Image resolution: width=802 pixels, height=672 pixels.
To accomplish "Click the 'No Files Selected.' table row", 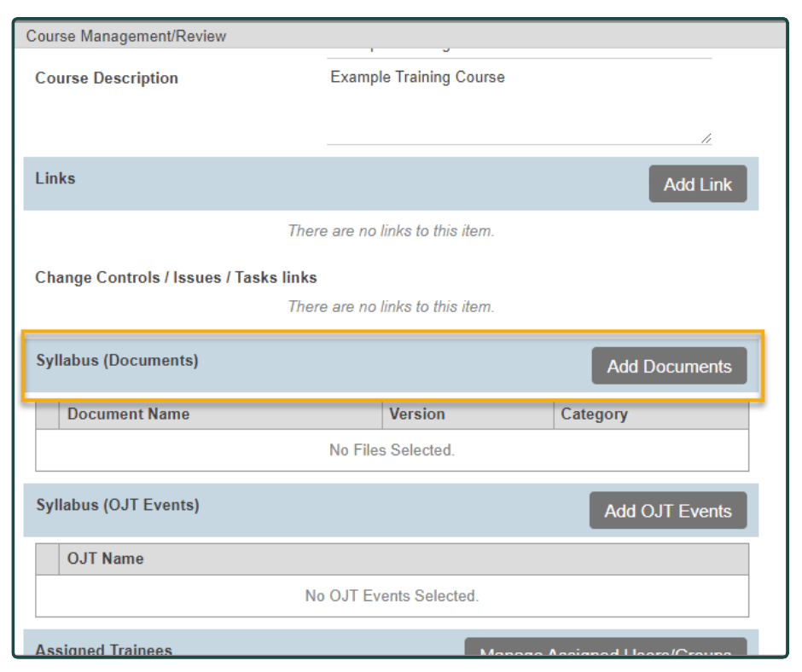I will pos(392,450).
